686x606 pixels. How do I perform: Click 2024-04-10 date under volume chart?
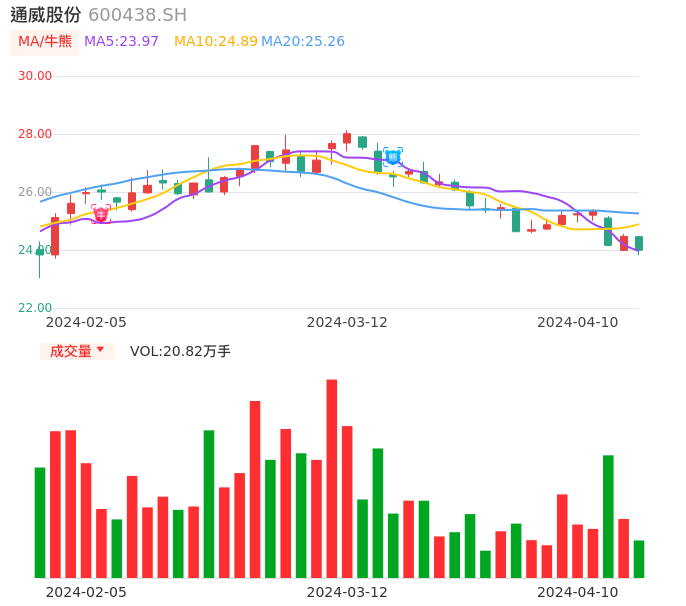578,592
